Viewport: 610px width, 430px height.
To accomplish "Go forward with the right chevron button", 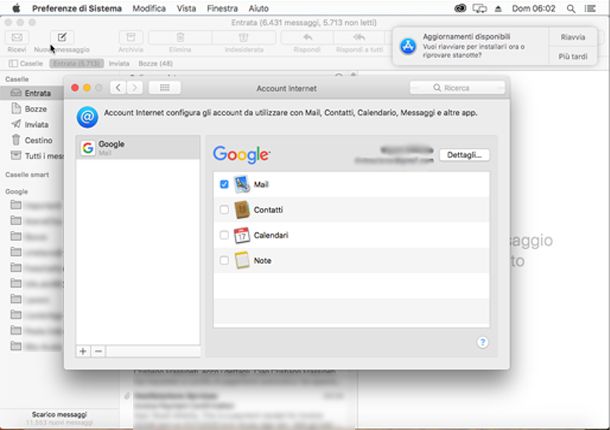I will click(x=135, y=88).
